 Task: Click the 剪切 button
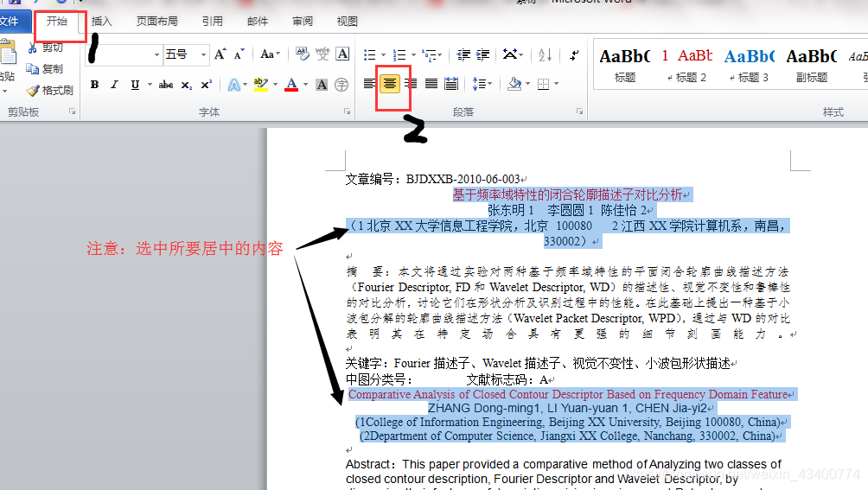(x=46, y=48)
